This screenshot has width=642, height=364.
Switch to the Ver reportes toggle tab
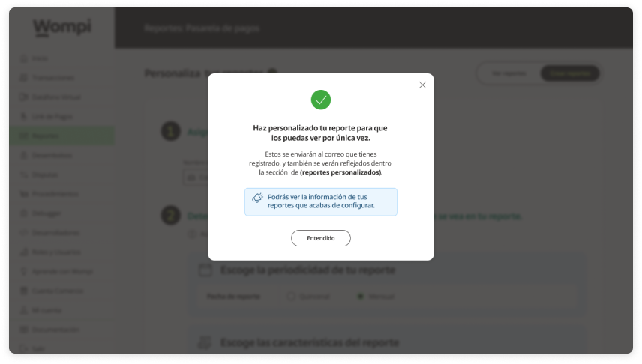click(509, 73)
